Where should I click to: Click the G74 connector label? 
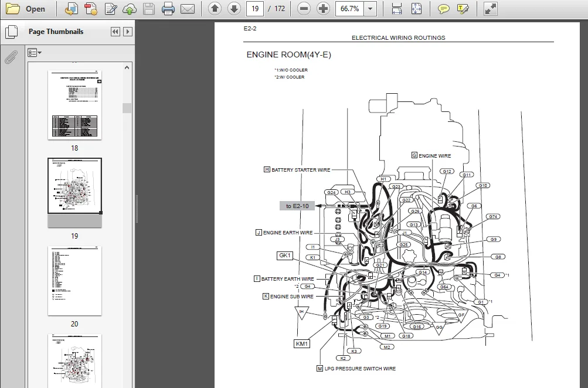click(x=493, y=216)
